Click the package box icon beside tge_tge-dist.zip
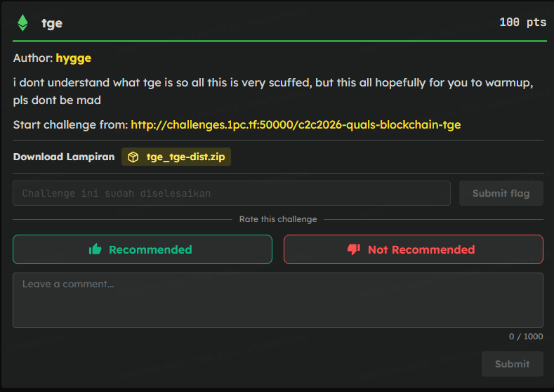 click(x=133, y=157)
